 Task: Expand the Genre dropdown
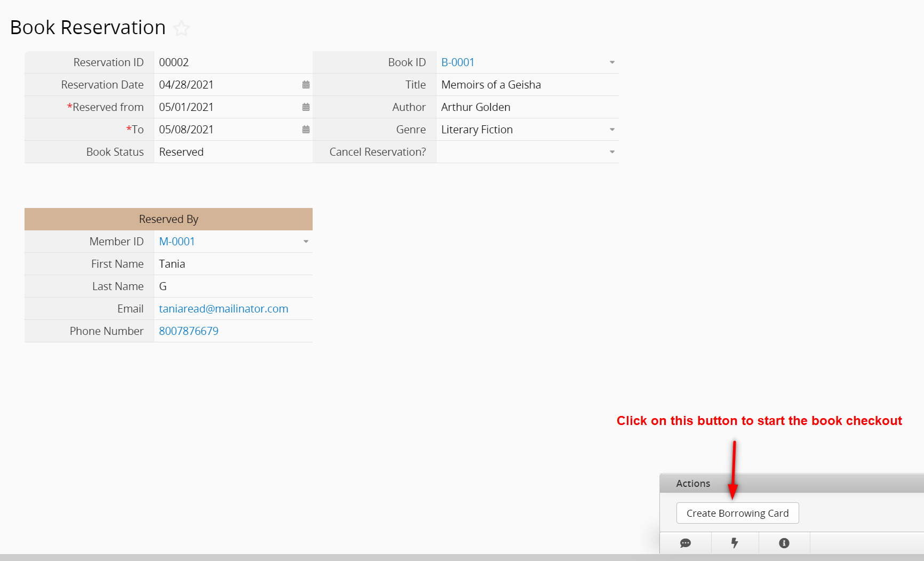(612, 130)
